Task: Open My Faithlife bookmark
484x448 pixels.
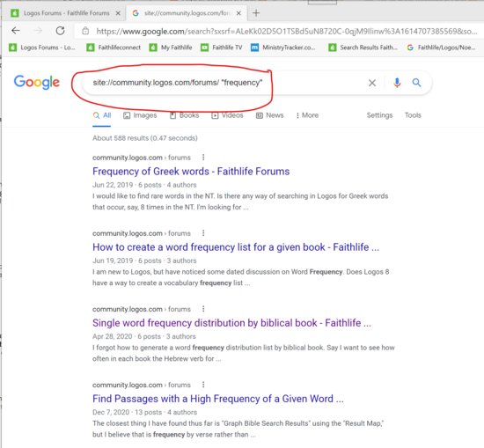Action: 171,48
